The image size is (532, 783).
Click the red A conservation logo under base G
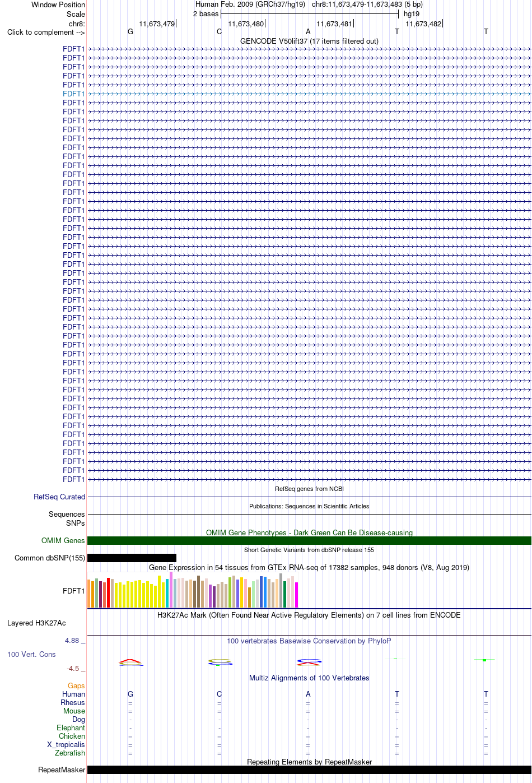click(130, 661)
